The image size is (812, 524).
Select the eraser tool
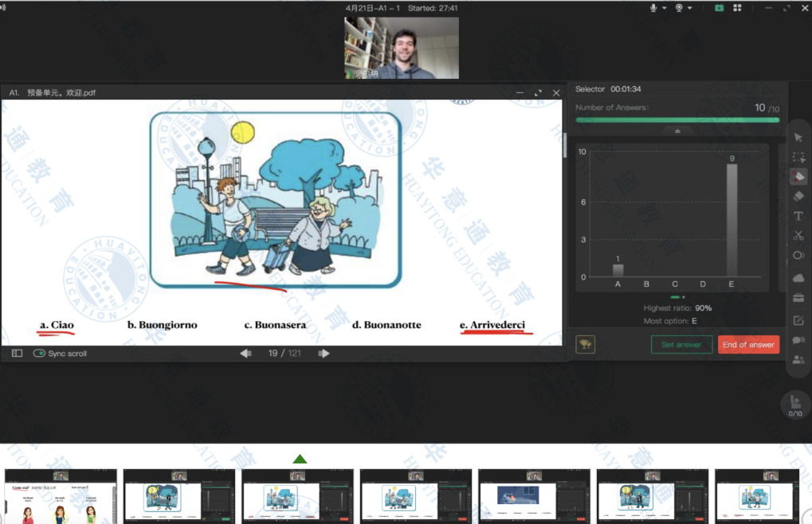798,196
